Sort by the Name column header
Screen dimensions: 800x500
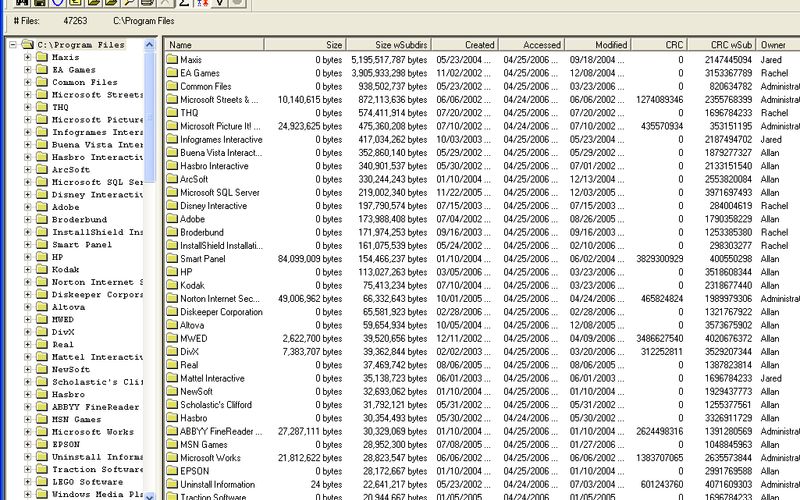(x=214, y=45)
